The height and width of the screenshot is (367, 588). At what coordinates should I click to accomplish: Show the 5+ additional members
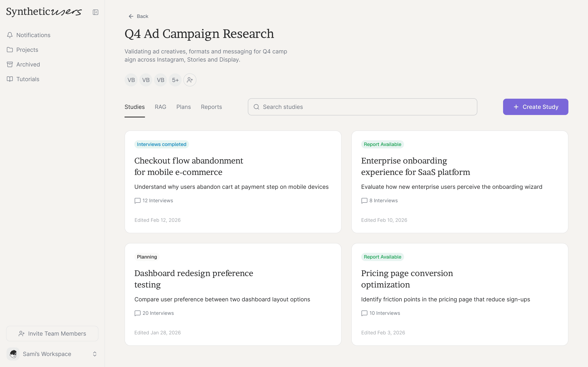175,80
